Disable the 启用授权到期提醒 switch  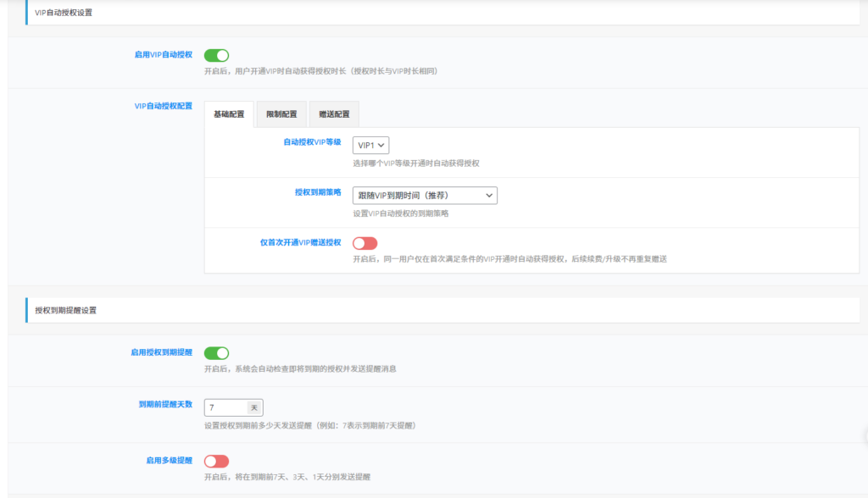pyautogui.click(x=216, y=351)
